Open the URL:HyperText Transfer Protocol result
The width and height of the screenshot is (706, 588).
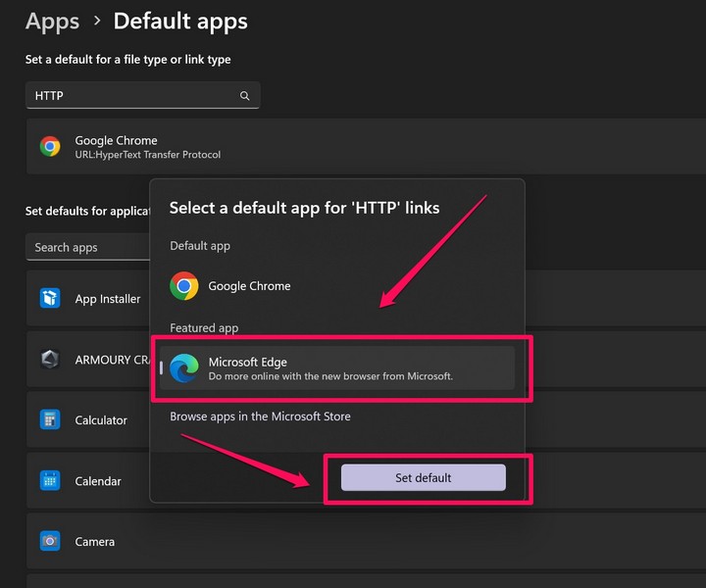pos(148,155)
